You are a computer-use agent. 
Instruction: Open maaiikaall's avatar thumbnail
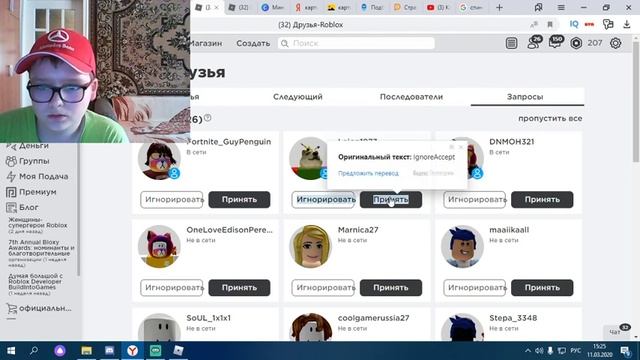click(x=462, y=247)
